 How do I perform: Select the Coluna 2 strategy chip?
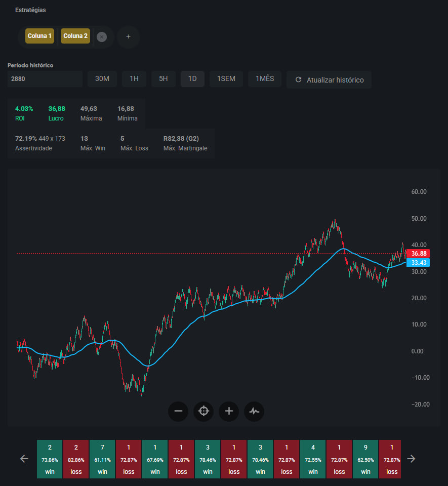click(75, 36)
